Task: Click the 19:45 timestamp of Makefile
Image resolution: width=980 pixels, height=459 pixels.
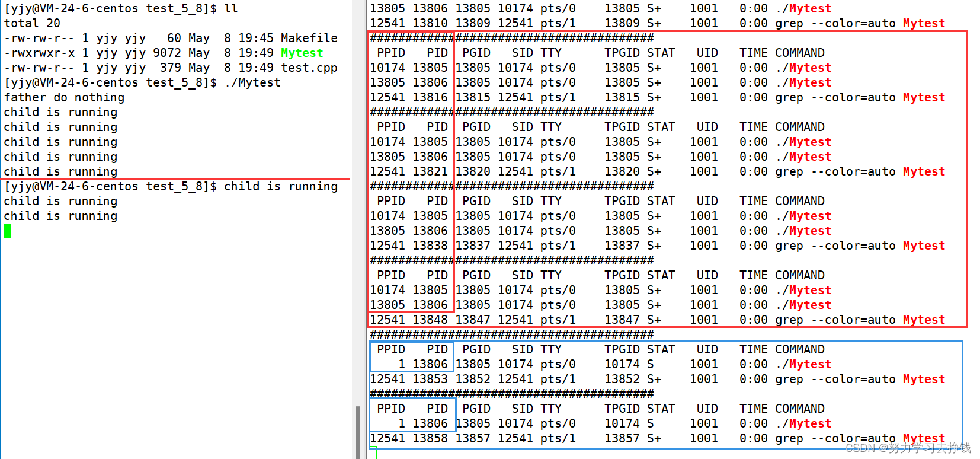Action: click(x=256, y=38)
